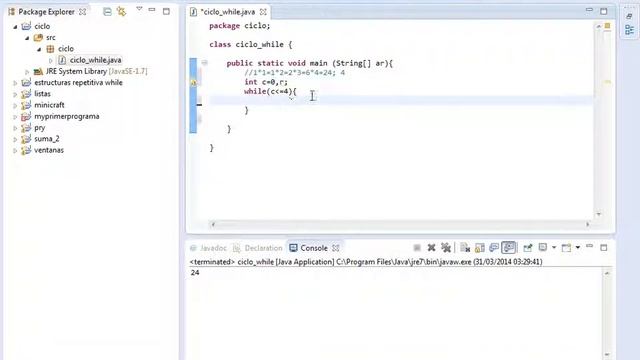Click the terminated ciclo_while launch description
The image size is (640, 360).
(x=366, y=262)
